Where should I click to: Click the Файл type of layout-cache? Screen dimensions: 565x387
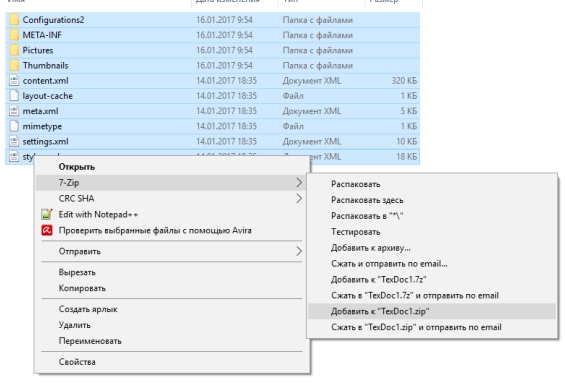293,95
